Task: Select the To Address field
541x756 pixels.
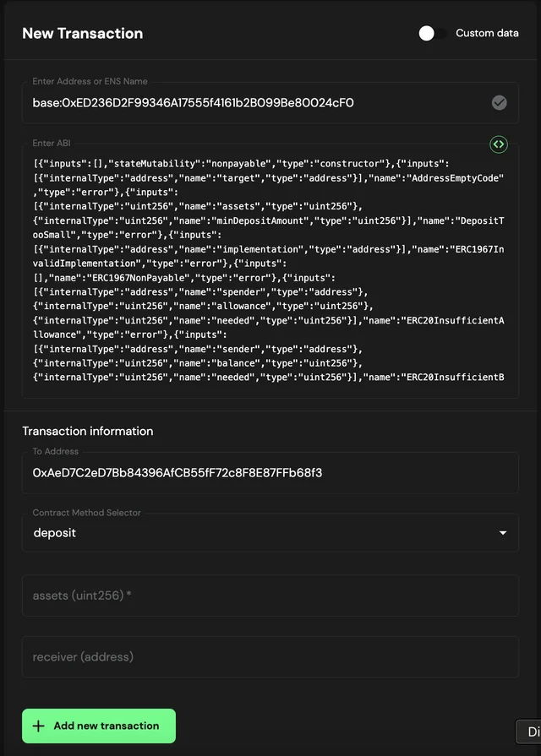Action: [x=270, y=472]
